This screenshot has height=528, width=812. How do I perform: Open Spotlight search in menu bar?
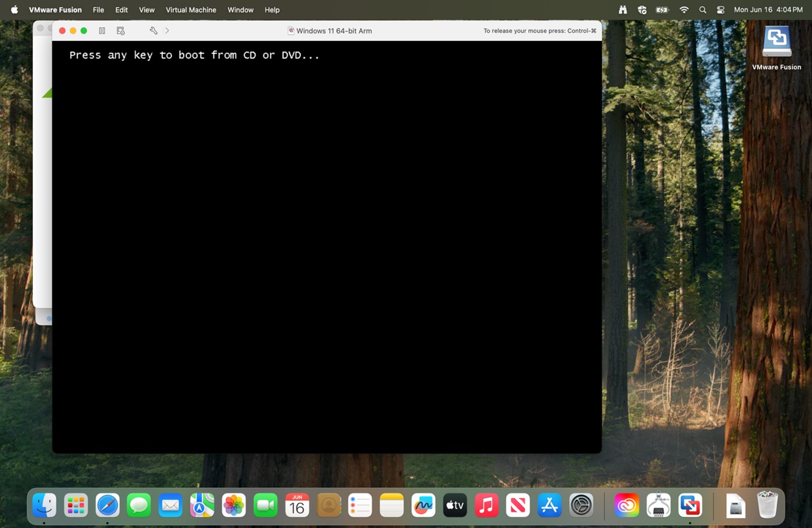pyautogui.click(x=702, y=10)
